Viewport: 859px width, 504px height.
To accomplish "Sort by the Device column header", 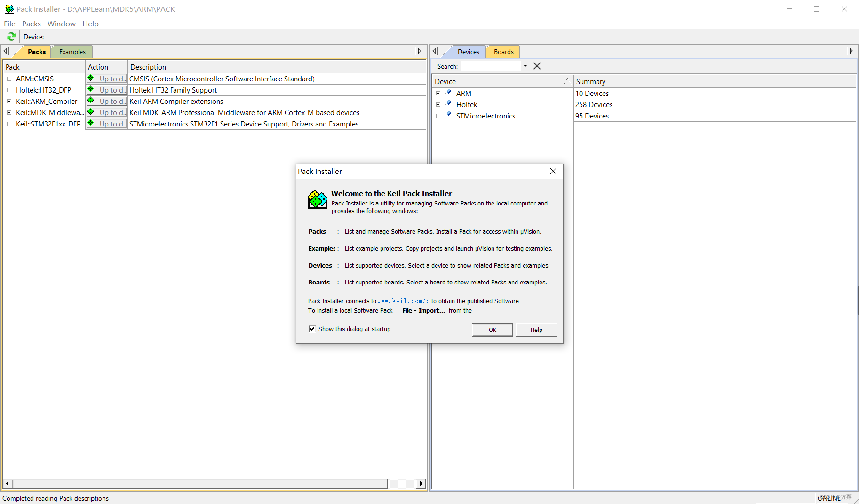I will tap(501, 81).
